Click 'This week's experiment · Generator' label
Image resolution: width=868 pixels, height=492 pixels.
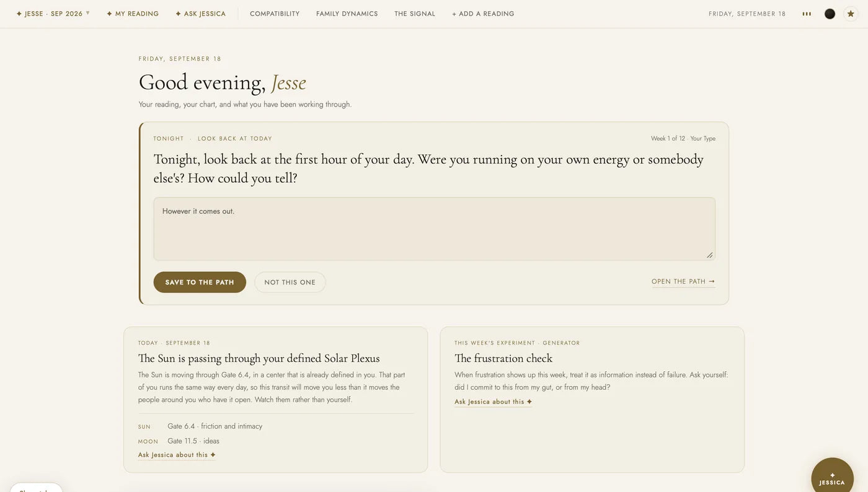pos(517,343)
